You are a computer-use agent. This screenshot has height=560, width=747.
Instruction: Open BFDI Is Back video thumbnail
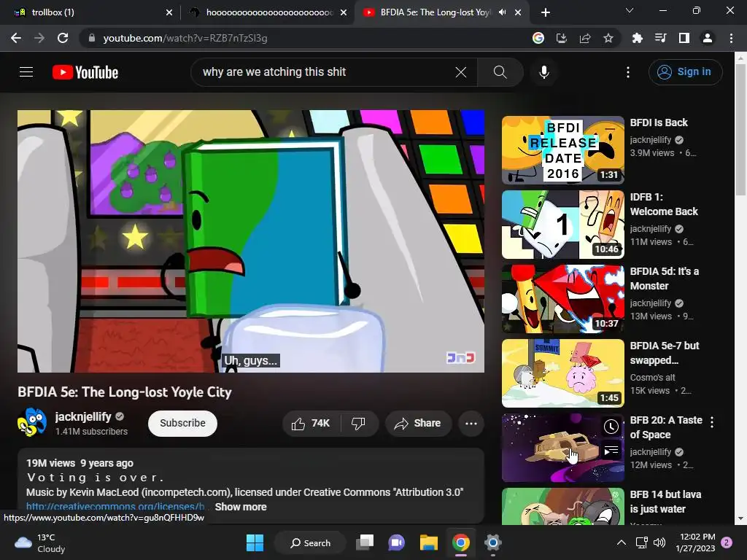[562, 150]
